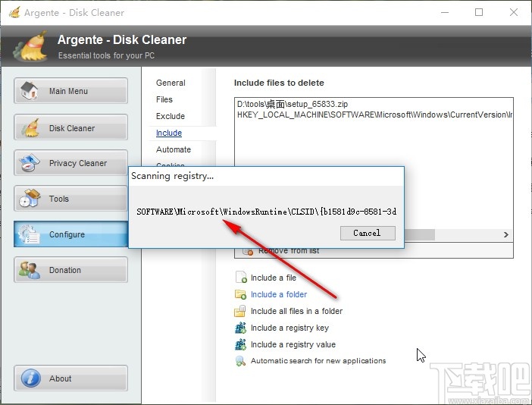Click the blue info icon on About
The height and width of the screenshot is (405, 532).
(x=31, y=378)
